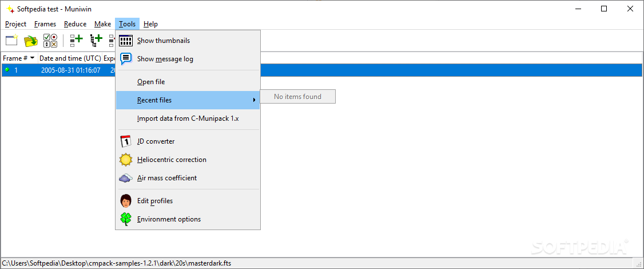Click the Open project folder icon
This screenshot has height=269, width=644.
[31, 40]
